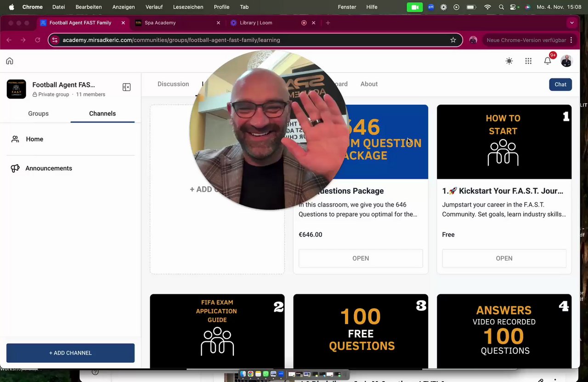Open the Chrome profile avatar beside the address bar

473,40
